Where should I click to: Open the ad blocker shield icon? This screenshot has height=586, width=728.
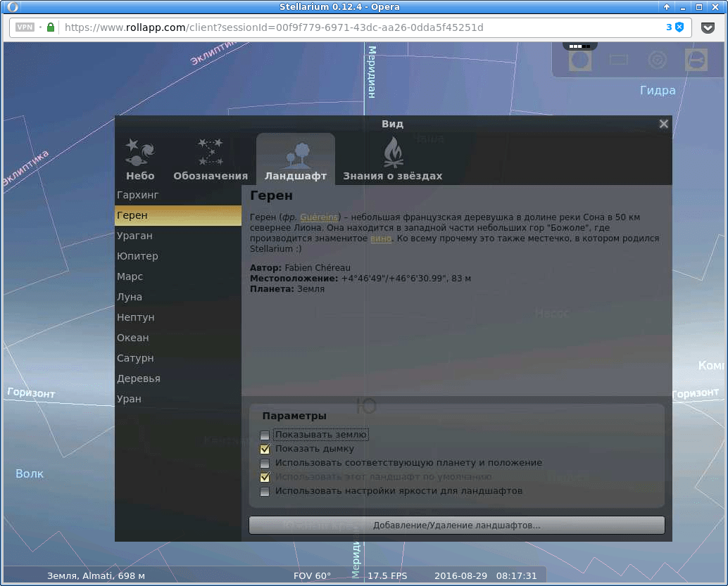click(679, 27)
